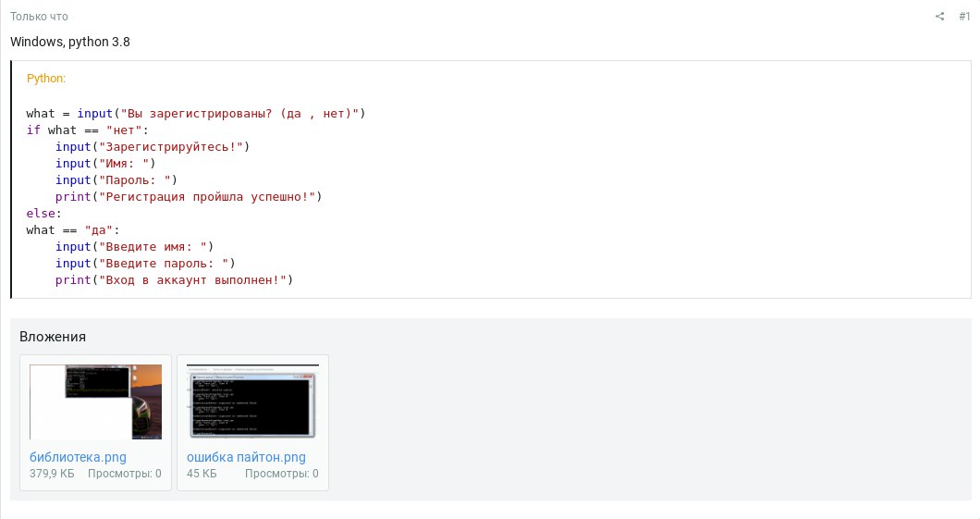Click the code line with "Вы зарегистрированы?"
This screenshot has height=519, width=980.
coord(196,113)
